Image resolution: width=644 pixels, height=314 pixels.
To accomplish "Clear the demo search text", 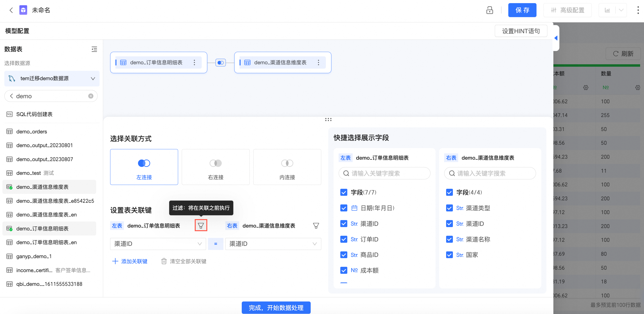I will [91, 96].
